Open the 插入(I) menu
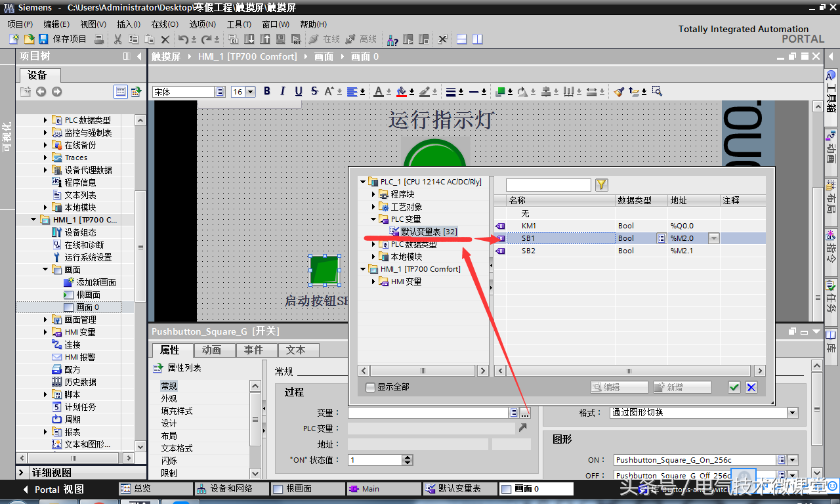The height and width of the screenshot is (504, 840). click(x=129, y=24)
